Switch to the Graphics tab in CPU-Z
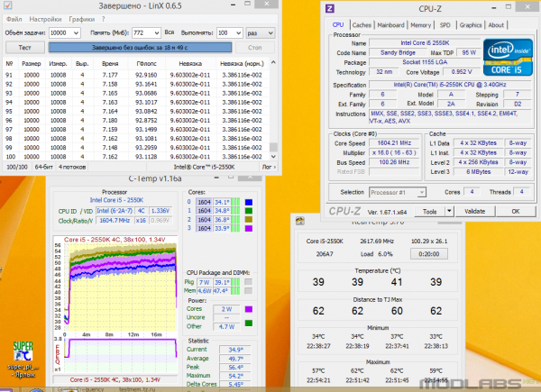Viewport: 541px width, 392px height. click(x=471, y=25)
